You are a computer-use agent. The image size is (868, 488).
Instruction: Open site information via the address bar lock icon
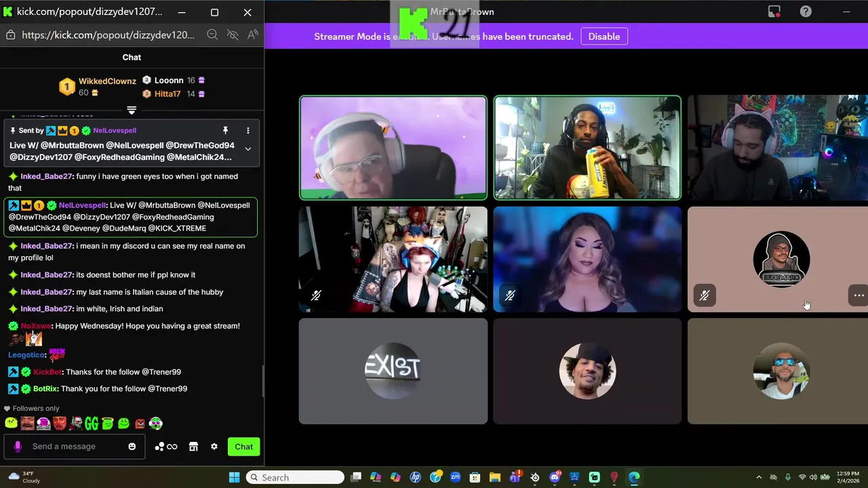pos(9,35)
